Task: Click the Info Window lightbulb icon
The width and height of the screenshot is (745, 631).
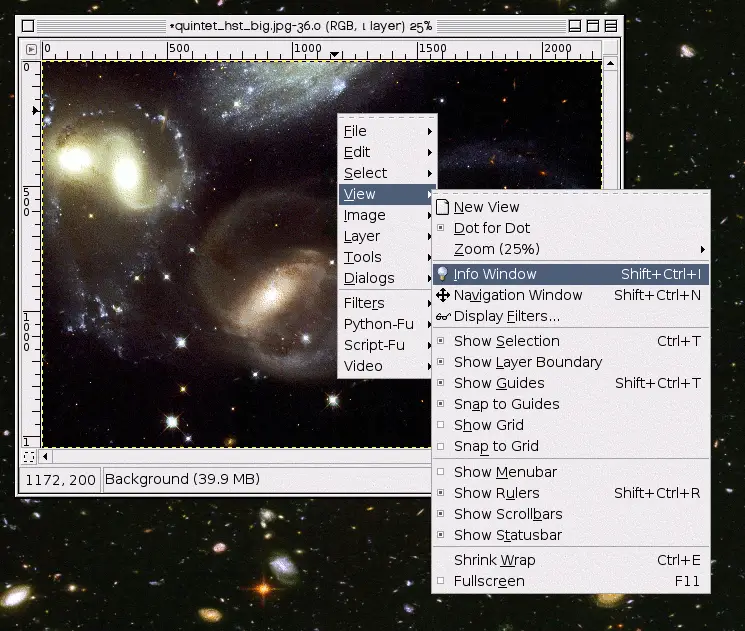Action: pos(442,274)
